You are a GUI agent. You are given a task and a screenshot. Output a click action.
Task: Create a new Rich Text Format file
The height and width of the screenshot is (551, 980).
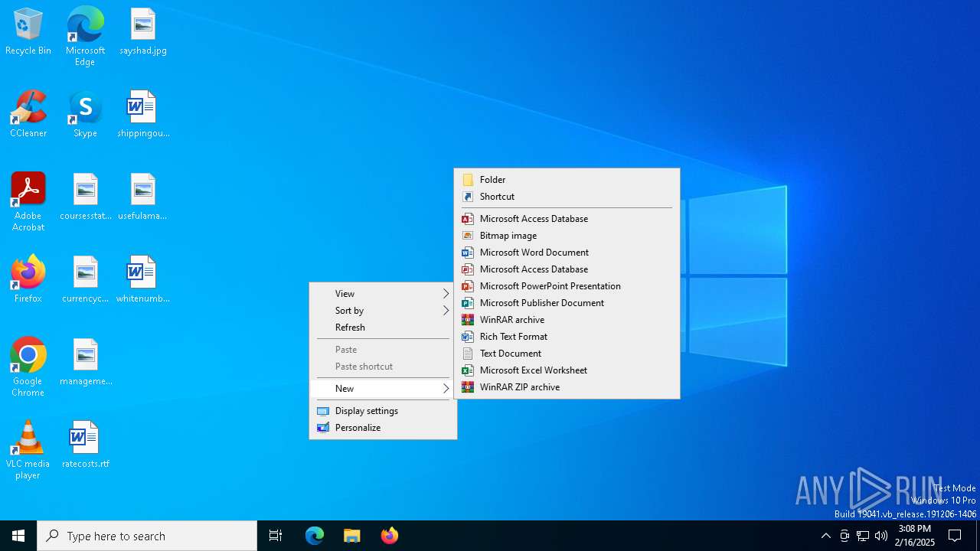tap(567, 337)
